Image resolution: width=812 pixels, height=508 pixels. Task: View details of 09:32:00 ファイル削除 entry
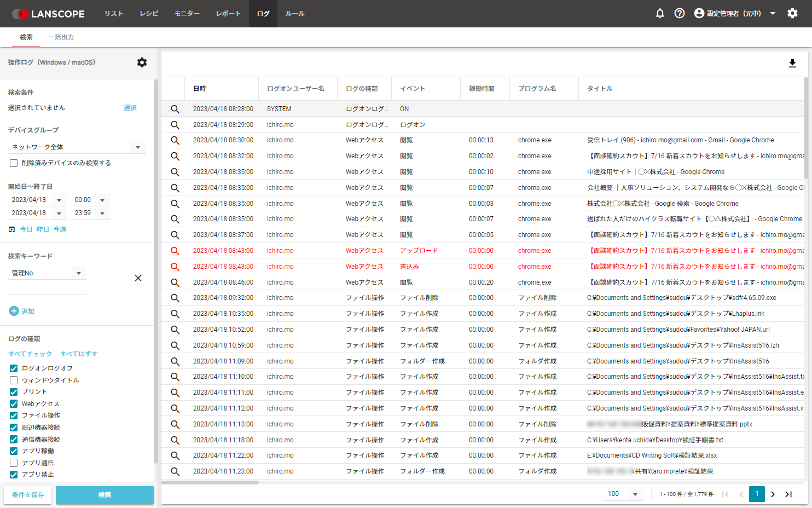[175, 298]
